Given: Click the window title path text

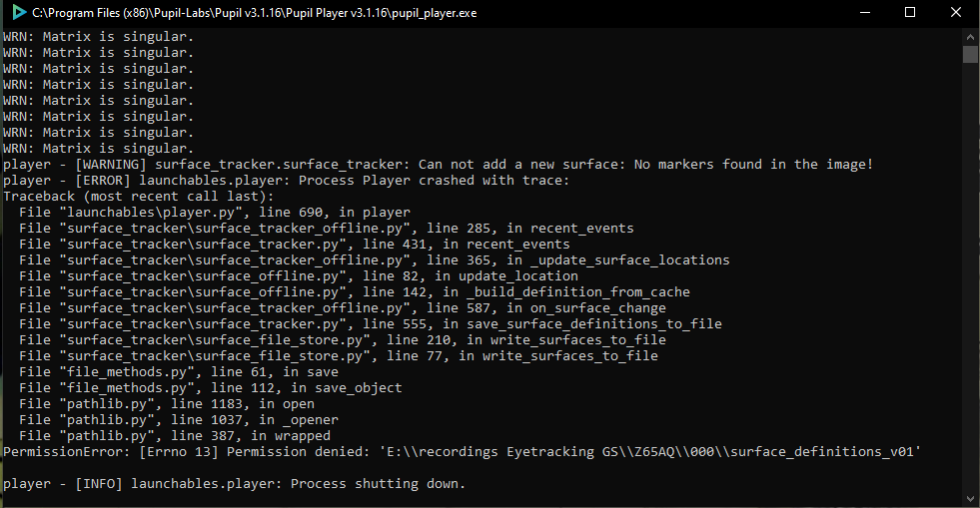Looking at the screenshot, I should [x=255, y=13].
